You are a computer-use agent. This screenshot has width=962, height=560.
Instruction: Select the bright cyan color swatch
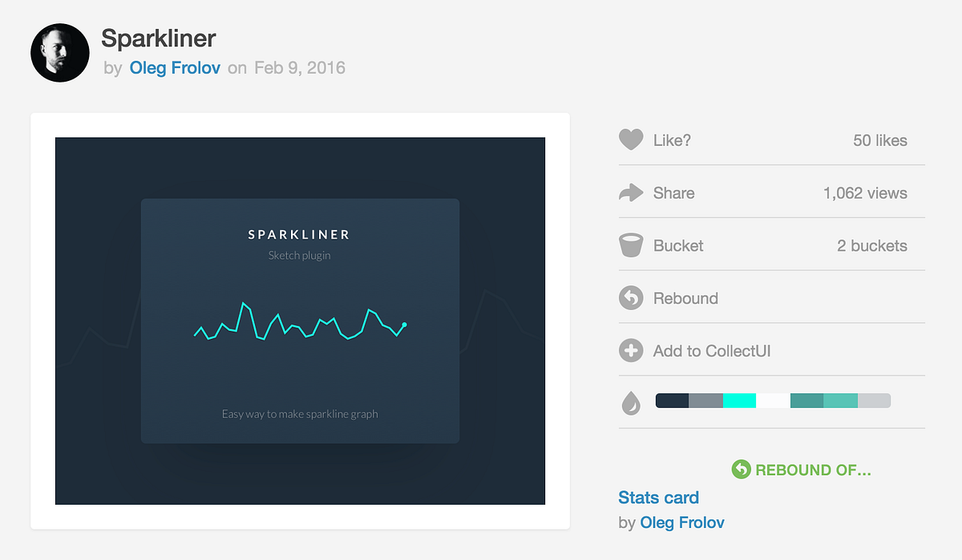point(739,401)
